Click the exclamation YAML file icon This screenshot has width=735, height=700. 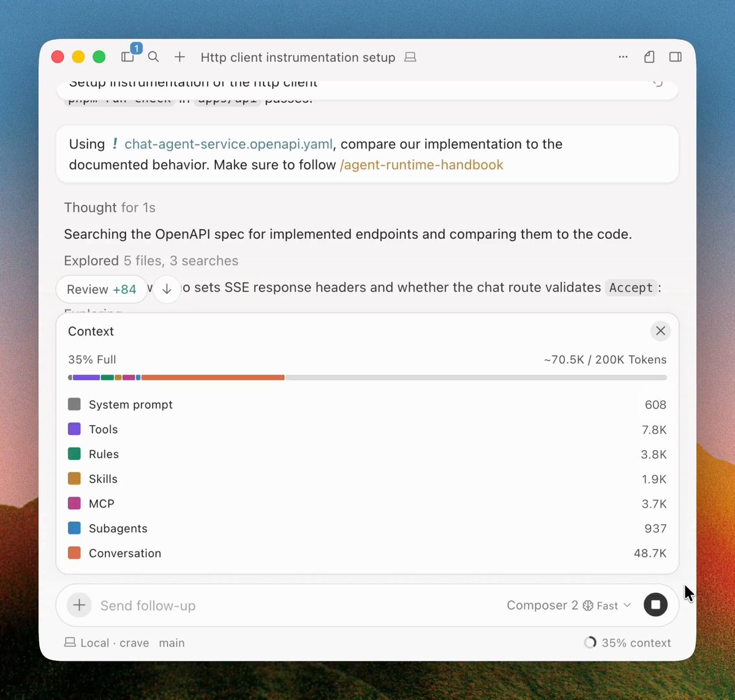[115, 144]
